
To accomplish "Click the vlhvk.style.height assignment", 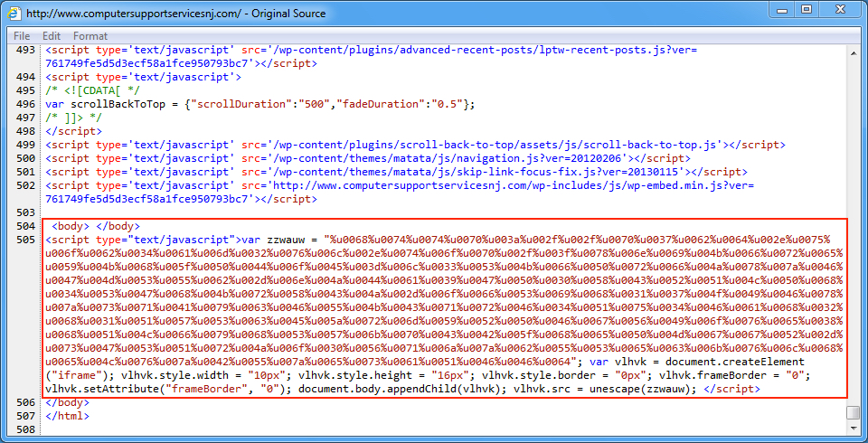I will tap(384, 375).
